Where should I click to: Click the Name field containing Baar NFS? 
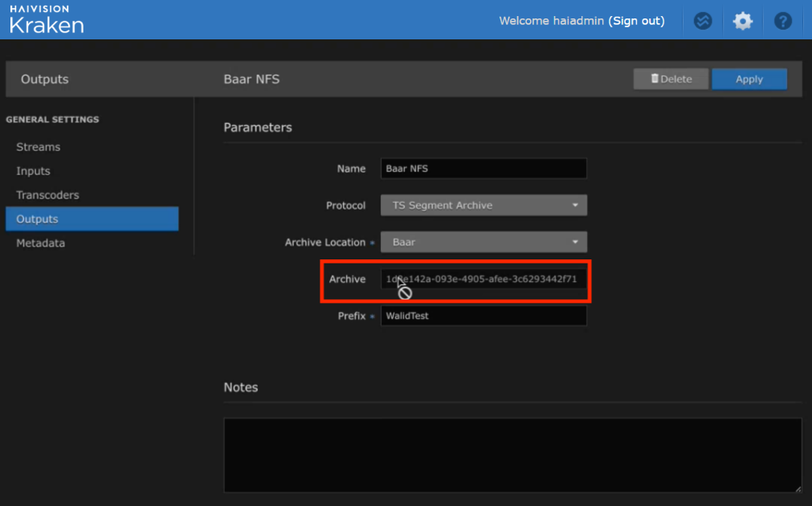tap(484, 169)
